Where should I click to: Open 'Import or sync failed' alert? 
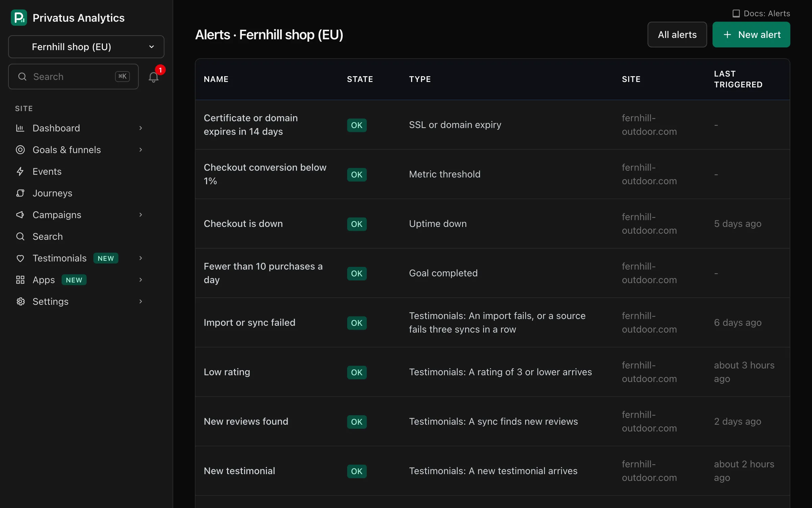pos(249,322)
